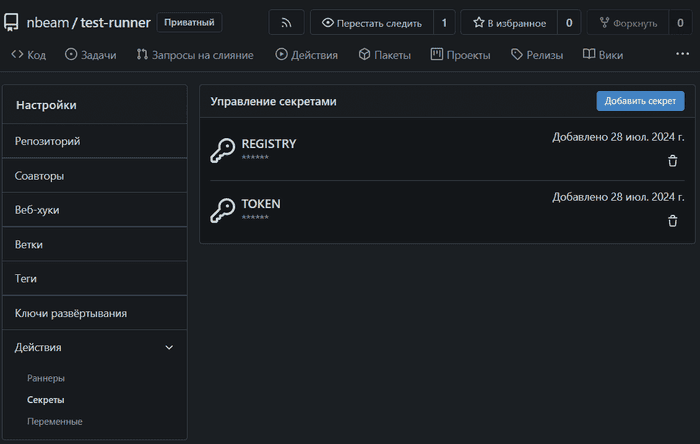Open Веб-хуки settings page
700x444 pixels.
[x=38, y=210]
